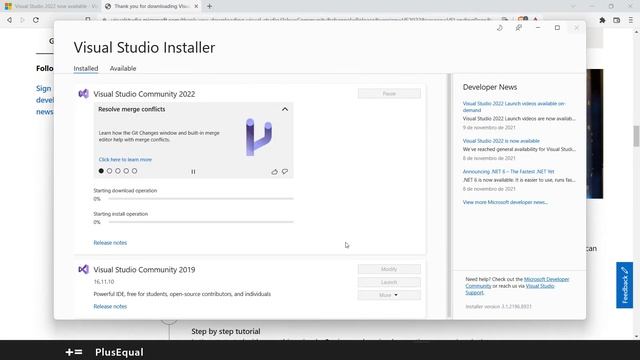
Task: Close the Thank you for downloading browser tab
Action: pos(196,6)
